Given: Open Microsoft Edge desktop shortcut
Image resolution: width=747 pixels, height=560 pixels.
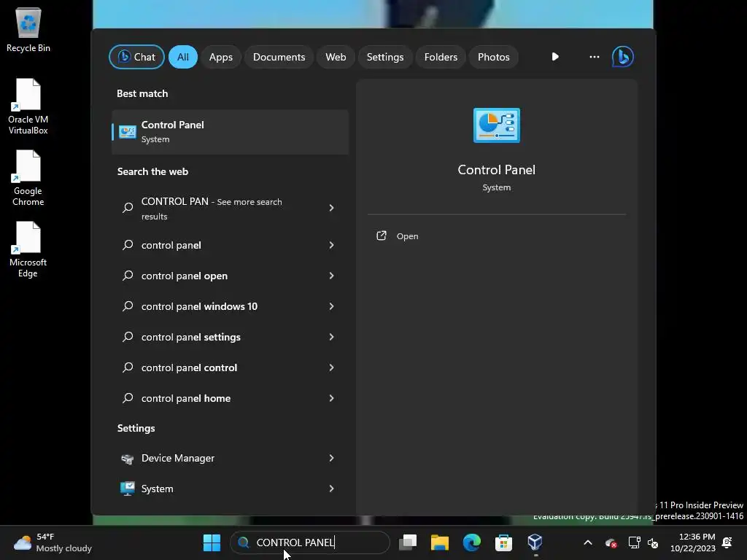Looking at the screenshot, I should pyautogui.click(x=28, y=249).
